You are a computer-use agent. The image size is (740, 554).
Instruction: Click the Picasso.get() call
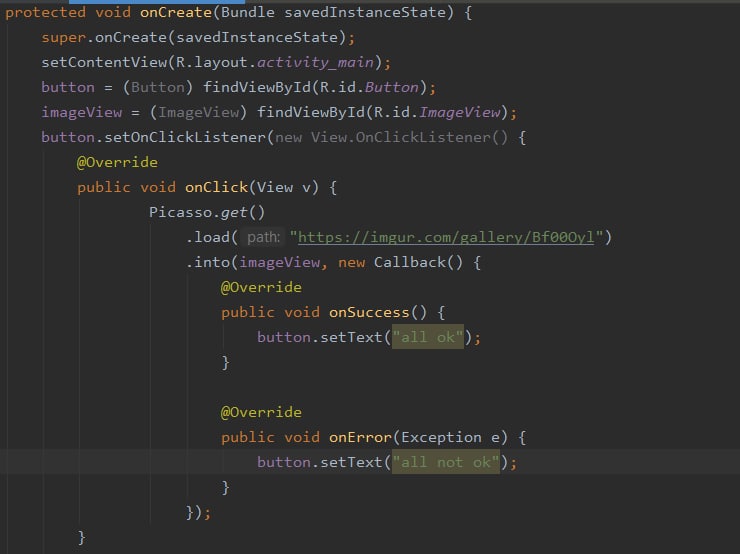pyautogui.click(x=207, y=212)
